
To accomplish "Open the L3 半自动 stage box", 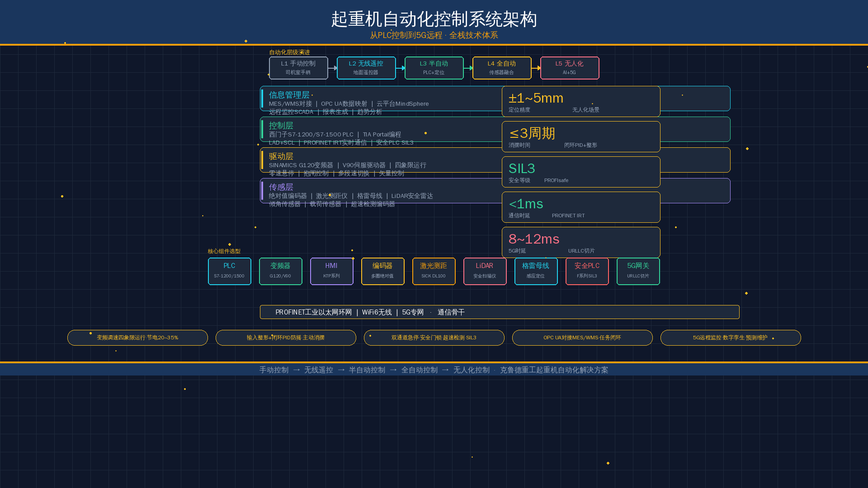I will click(434, 68).
